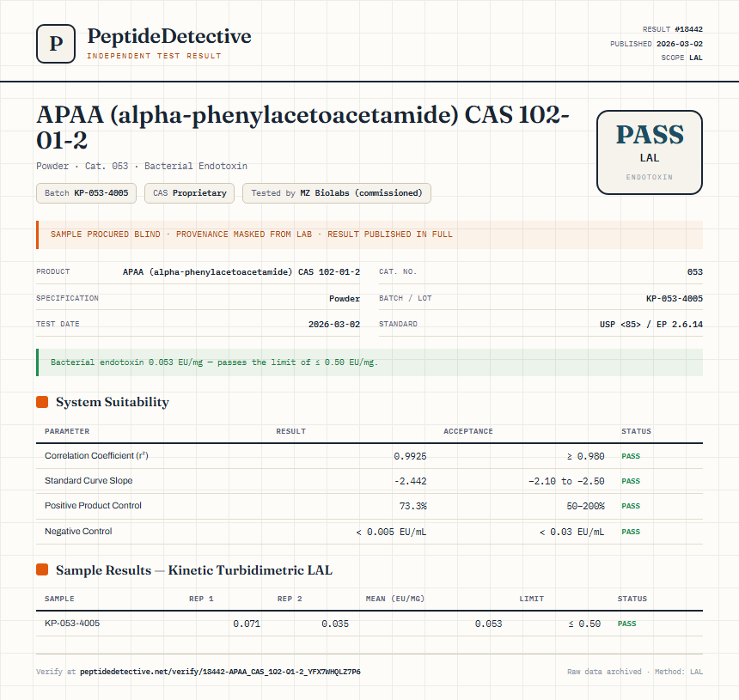
Task: Click the PeptideDetective P logo icon
Action: coord(56,44)
